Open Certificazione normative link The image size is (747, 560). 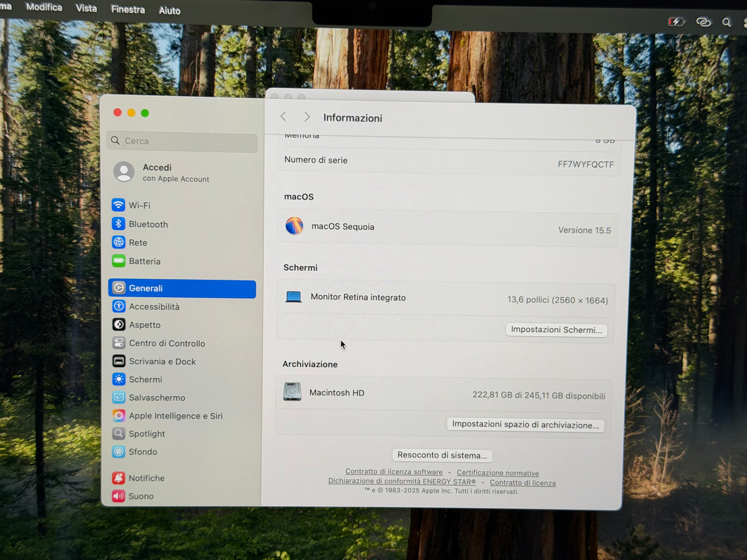coord(498,473)
